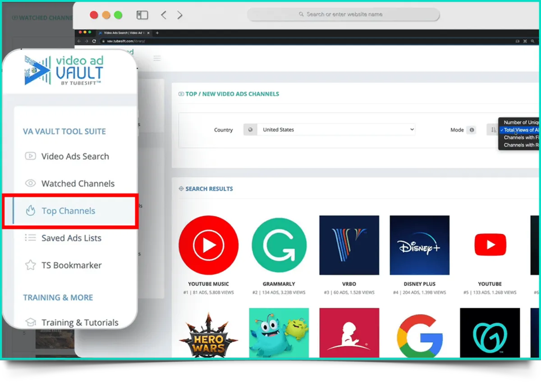Open Watched Channels menu label
The height and width of the screenshot is (392, 541).
(x=78, y=183)
